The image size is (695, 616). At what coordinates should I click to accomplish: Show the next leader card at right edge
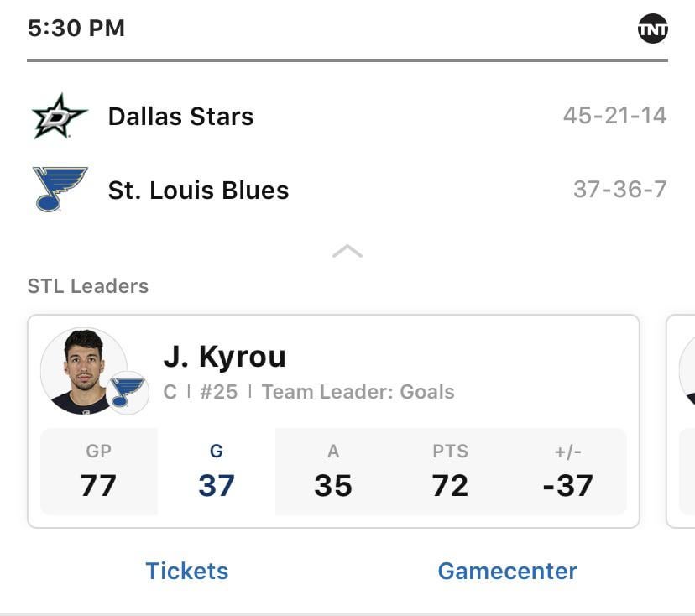point(682,420)
